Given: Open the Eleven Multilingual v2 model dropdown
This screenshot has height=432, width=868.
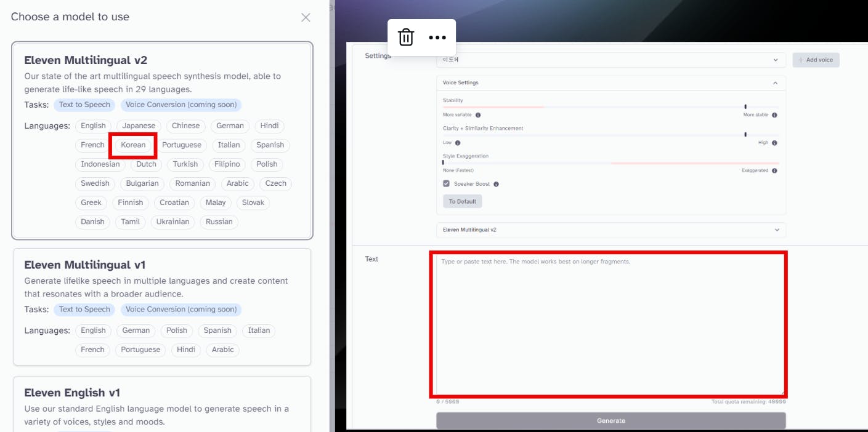Looking at the screenshot, I should pyautogui.click(x=610, y=230).
